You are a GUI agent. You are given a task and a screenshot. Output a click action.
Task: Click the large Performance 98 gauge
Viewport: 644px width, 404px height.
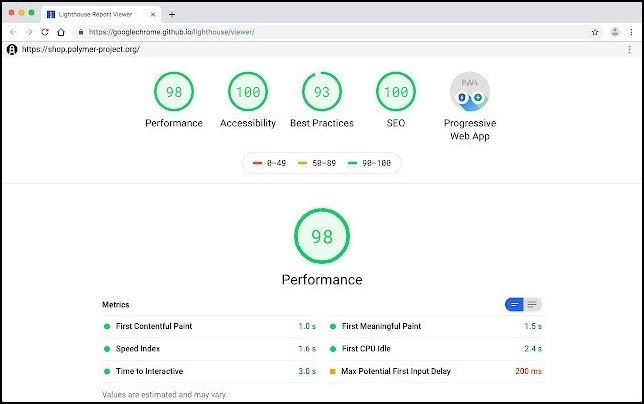pyautogui.click(x=322, y=236)
